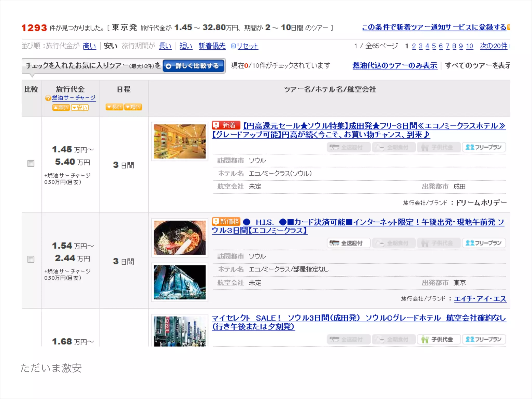Click the 短い duration sort arrow button
532x399 pixels.
click(x=133, y=107)
